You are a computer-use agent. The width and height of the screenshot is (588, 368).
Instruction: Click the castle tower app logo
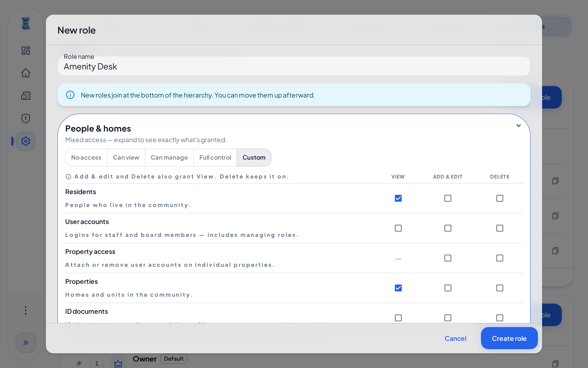[25, 23]
